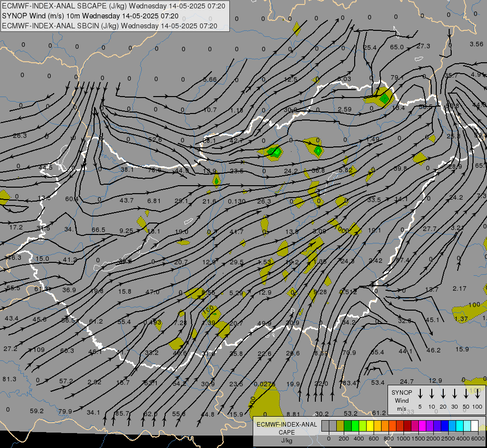Click the 0.512 grid value
Viewport: 487px width, 448px height.
pos(348,292)
